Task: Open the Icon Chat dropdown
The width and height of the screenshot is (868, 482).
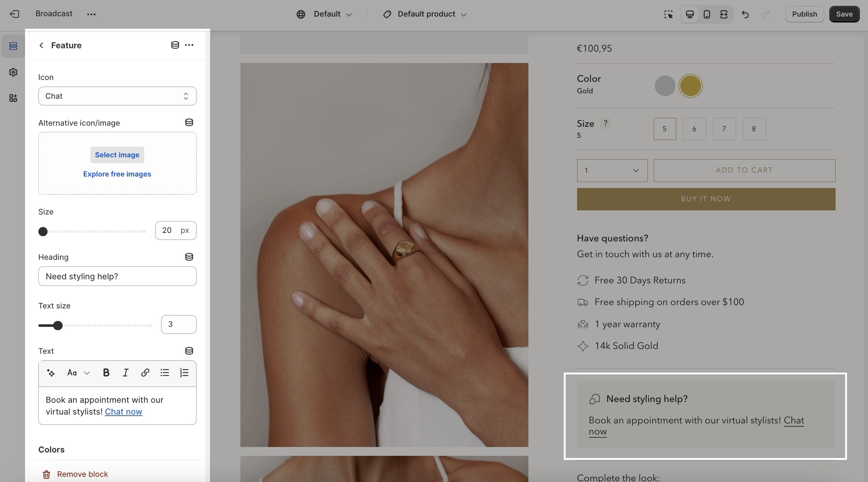Action: [x=117, y=96]
